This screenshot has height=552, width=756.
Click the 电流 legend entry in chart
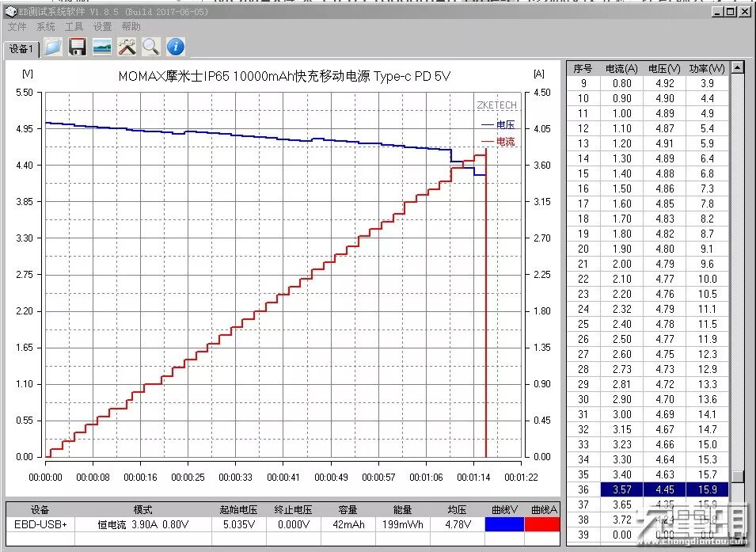point(498,142)
